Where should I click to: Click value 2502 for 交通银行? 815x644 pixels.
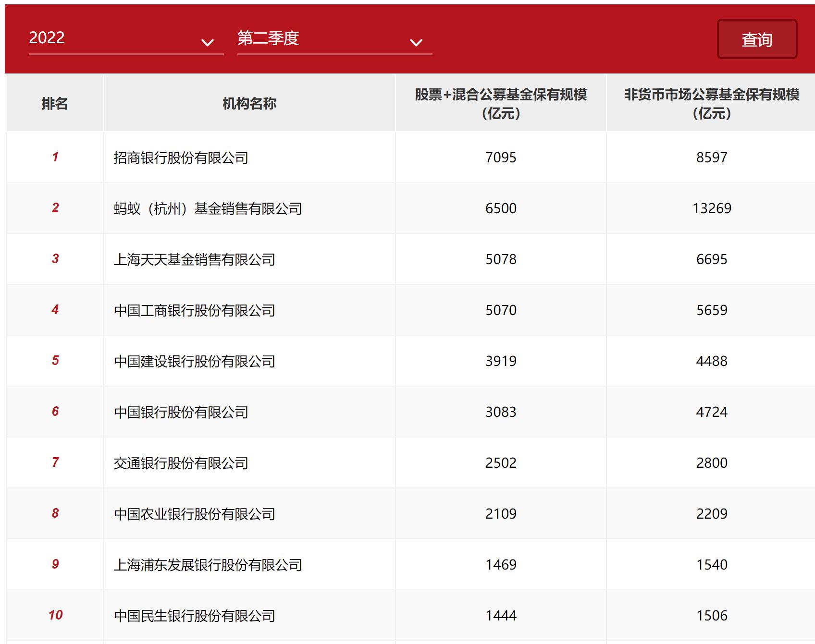coord(501,463)
